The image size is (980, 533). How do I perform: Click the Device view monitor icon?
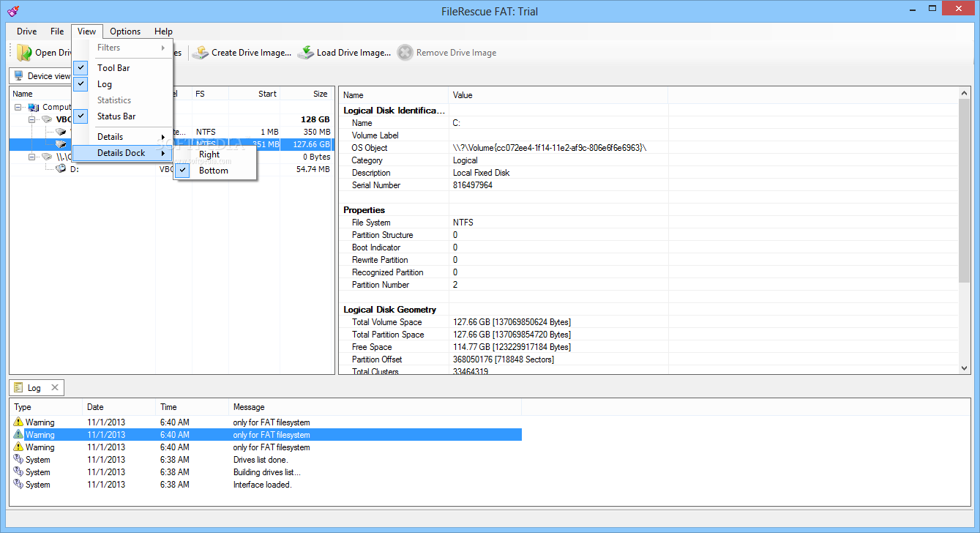[x=19, y=76]
